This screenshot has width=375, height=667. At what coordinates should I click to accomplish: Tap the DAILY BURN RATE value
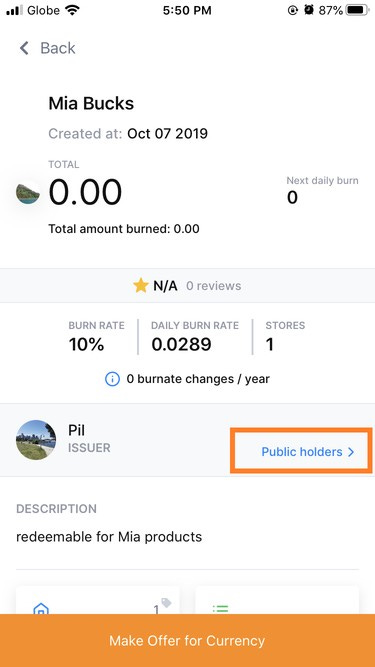click(182, 344)
